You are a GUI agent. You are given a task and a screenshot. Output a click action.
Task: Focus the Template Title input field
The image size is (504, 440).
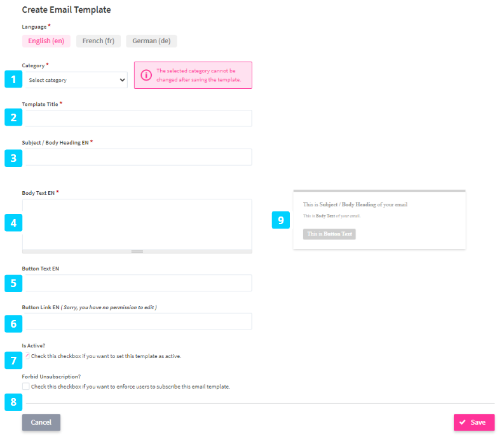[x=137, y=118]
